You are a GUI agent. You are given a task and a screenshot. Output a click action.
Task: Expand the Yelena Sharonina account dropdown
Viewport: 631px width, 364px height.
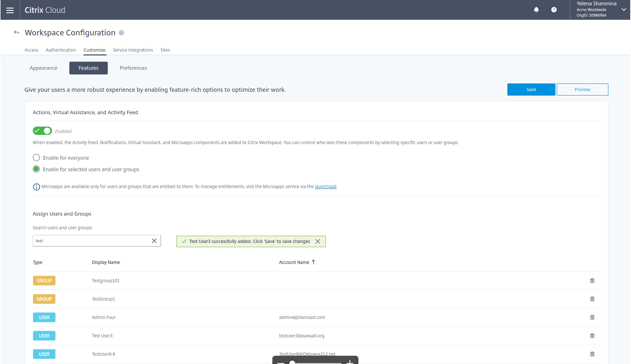pos(623,9)
